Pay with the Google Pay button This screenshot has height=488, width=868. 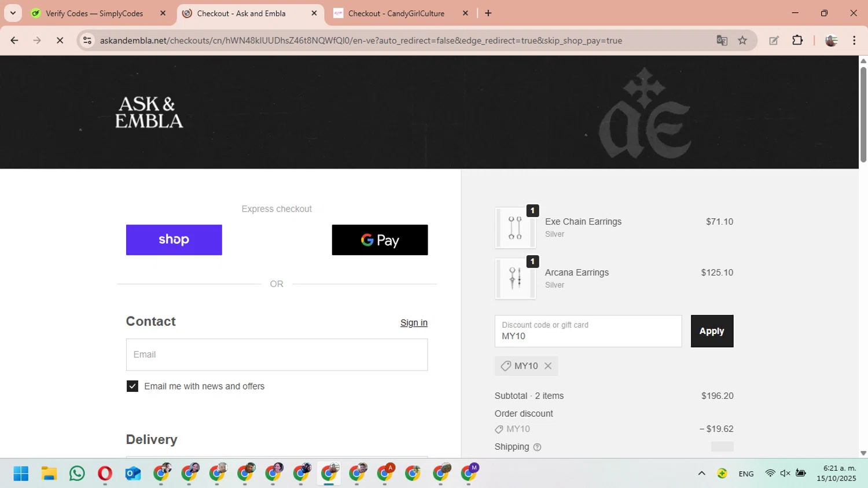click(x=380, y=240)
